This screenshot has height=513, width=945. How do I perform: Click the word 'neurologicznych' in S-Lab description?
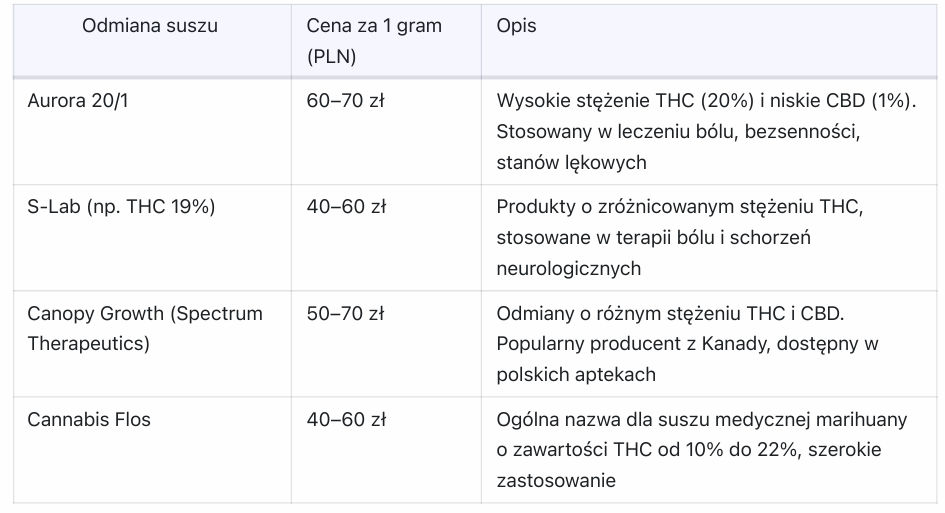click(568, 268)
